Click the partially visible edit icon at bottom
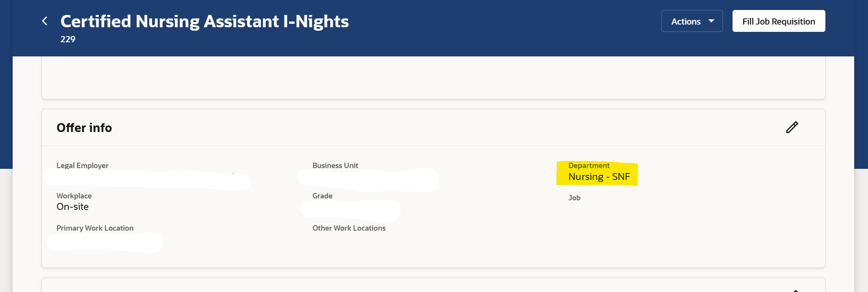This screenshot has height=292, width=868. click(x=795, y=290)
